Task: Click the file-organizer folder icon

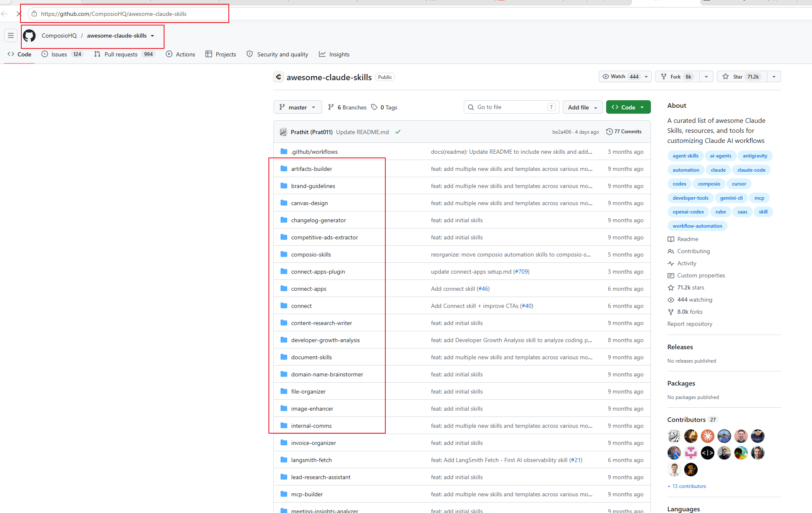Action: tap(284, 391)
